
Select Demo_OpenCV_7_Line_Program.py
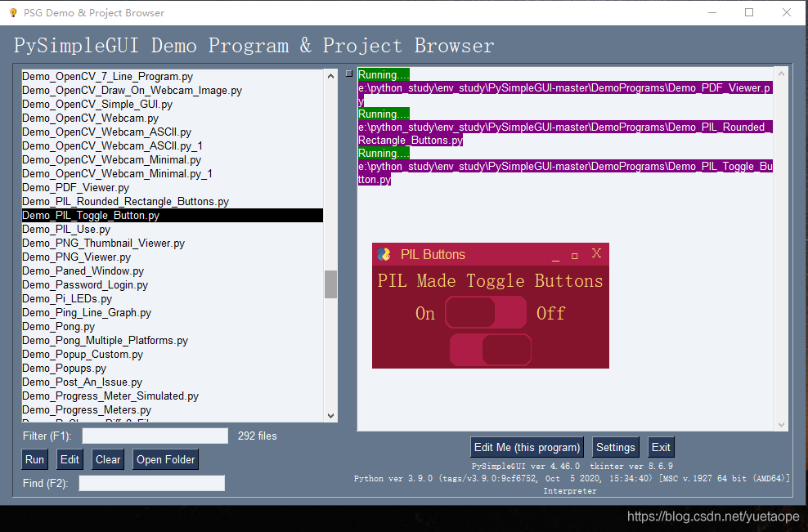click(172, 76)
